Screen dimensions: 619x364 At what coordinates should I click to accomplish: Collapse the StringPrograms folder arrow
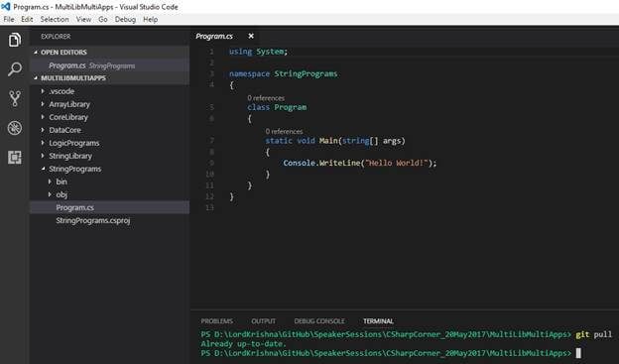(x=43, y=169)
